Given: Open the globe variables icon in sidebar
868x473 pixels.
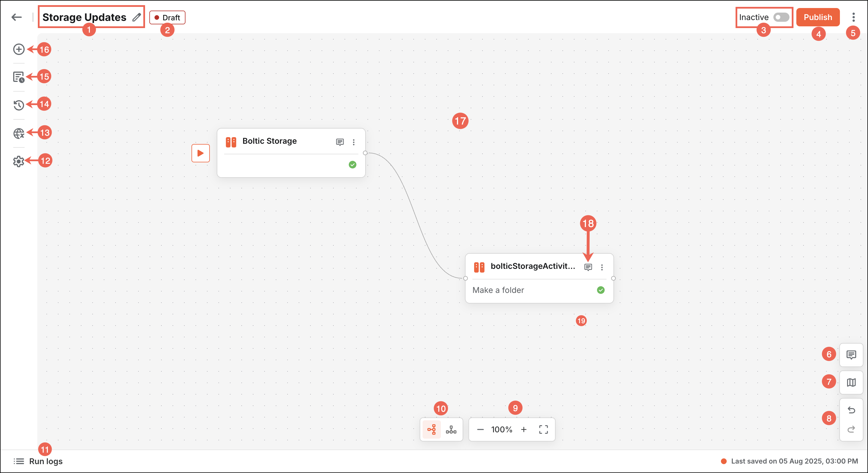Looking at the screenshot, I should [19, 133].
